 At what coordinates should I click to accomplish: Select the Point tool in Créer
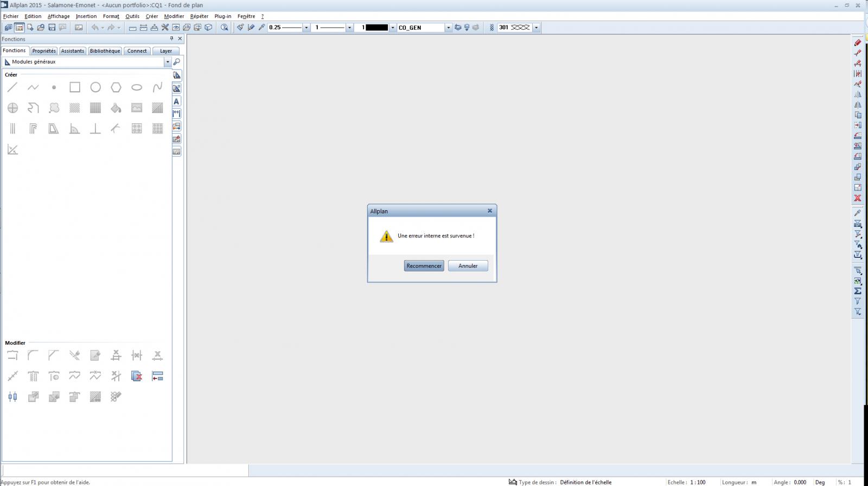[x=54, y=87]
